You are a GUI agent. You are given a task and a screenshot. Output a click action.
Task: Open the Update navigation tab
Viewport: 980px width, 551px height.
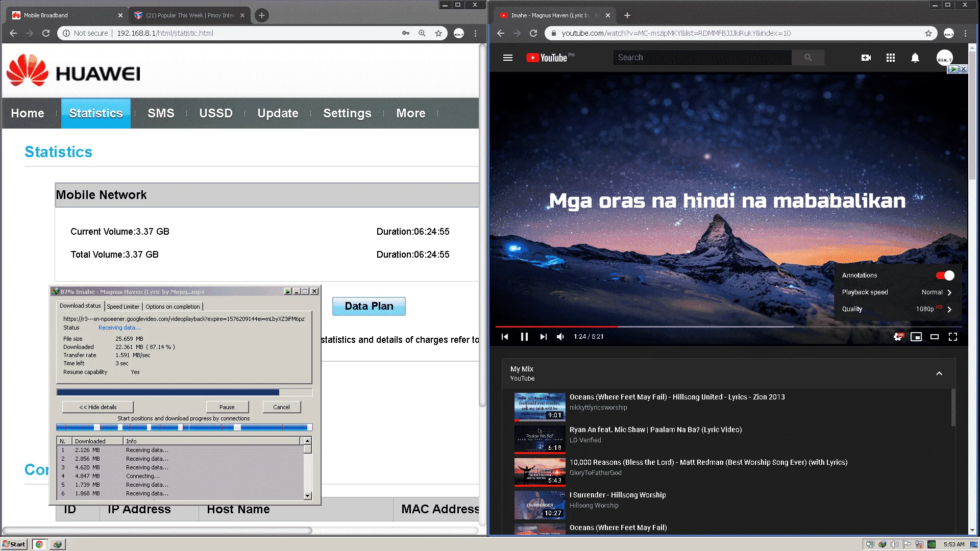coord(278,113)
